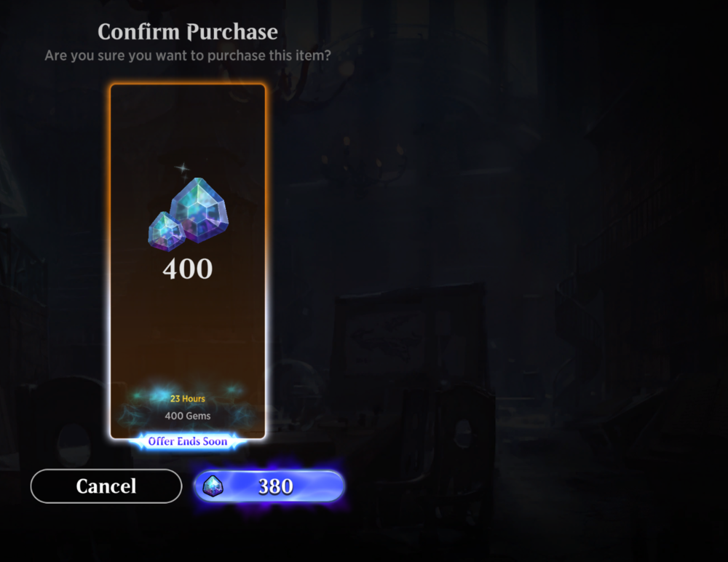
Task: Click the sparkle star above gems
Action: coord(183,167)
